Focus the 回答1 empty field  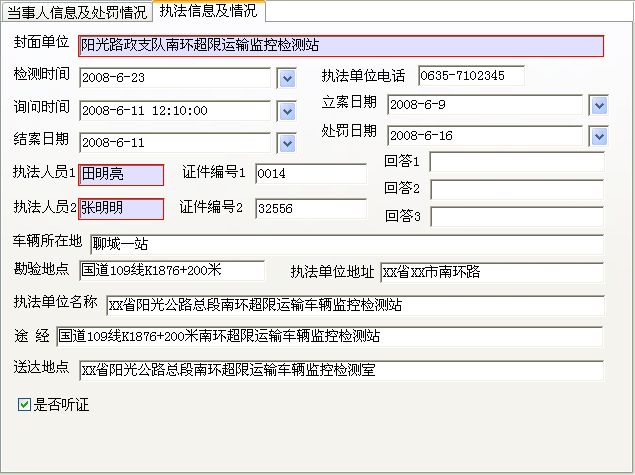[516, 162]
